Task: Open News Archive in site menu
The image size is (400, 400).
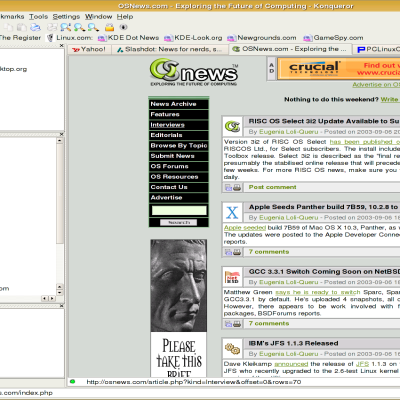Action: (x=178, y=104)
